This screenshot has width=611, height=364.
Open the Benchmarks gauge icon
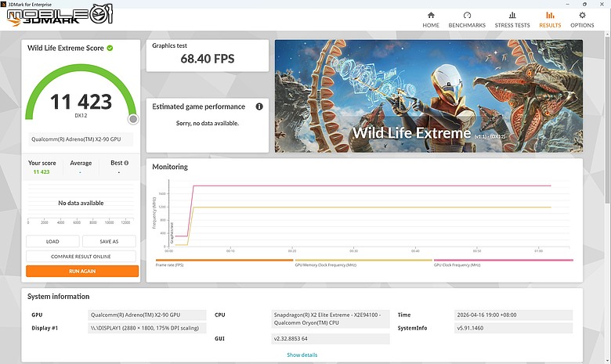[x=467, y=15]
